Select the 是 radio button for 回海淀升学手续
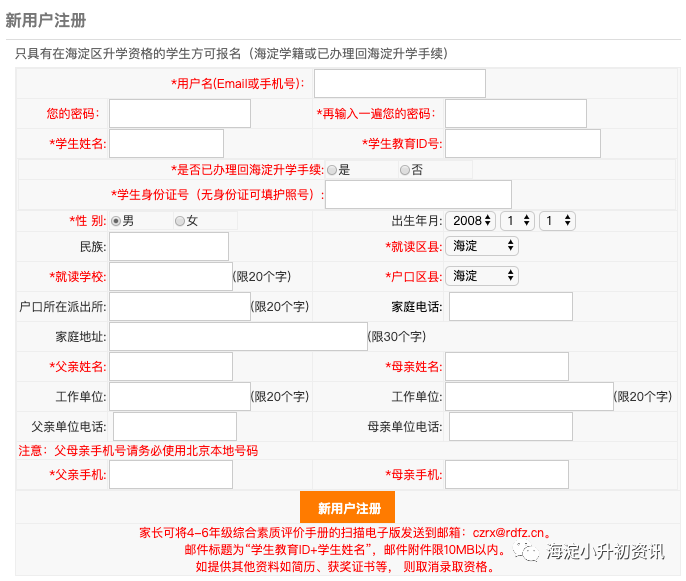Image resolution: width=686 pixels, height=581 pixels. tap(332, 170)
